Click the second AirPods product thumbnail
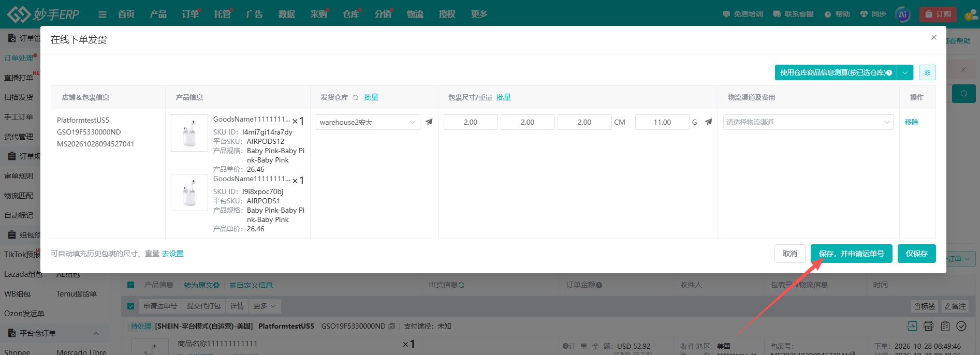This screenshot has height=355, width=980. coord(189,193)
